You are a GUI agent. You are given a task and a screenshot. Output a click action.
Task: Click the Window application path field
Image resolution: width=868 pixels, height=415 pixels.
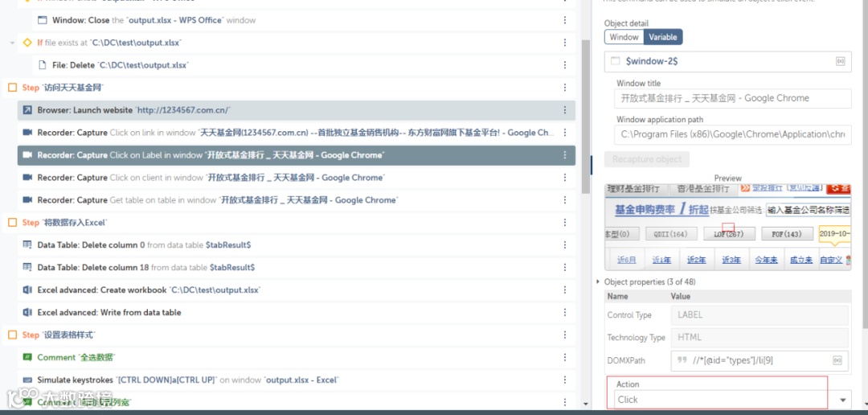coord(733,134)
